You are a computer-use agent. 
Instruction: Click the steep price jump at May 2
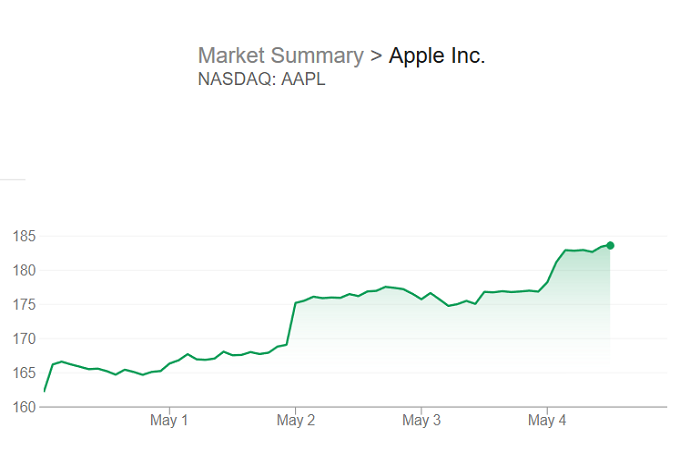pos(291,323)
